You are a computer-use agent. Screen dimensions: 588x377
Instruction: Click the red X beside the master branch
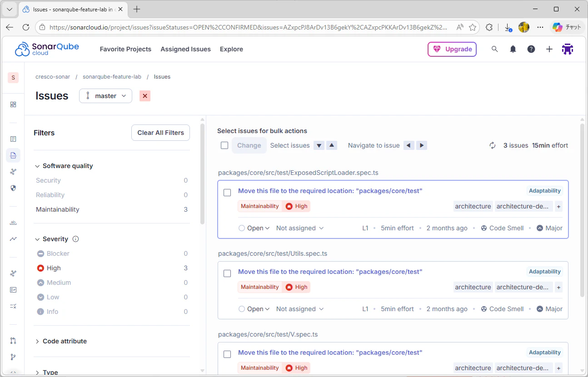(145, 96)
